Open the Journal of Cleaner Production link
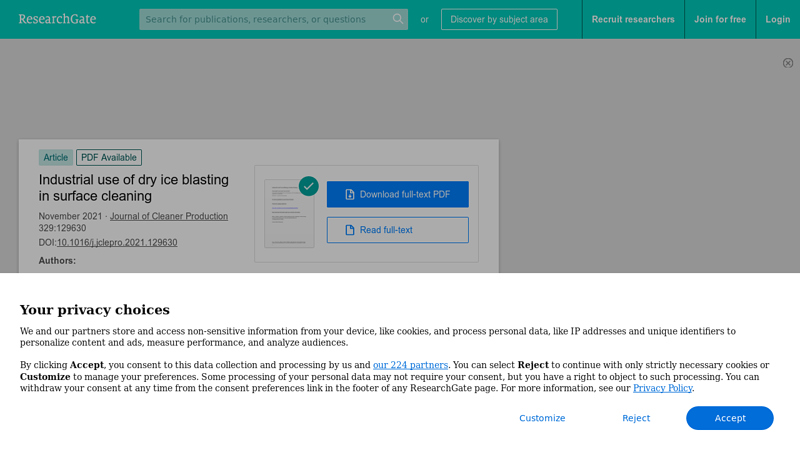Viewport: 800px width, 450px height. [169, 216]
